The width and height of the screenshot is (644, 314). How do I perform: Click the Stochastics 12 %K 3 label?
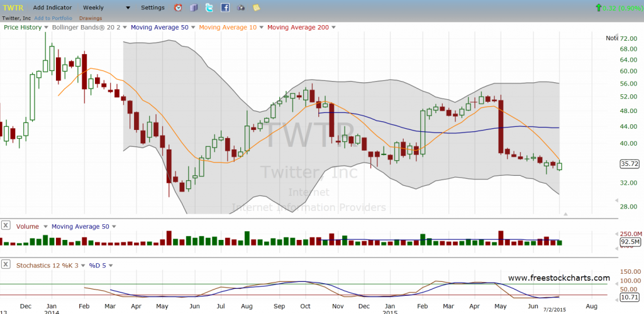coord(47,265)
